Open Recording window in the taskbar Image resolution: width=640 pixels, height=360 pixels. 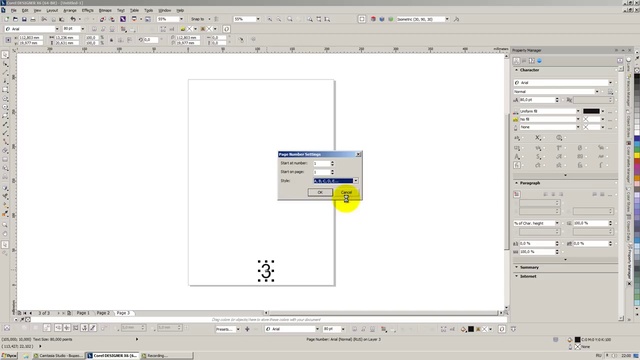[166, 356]
